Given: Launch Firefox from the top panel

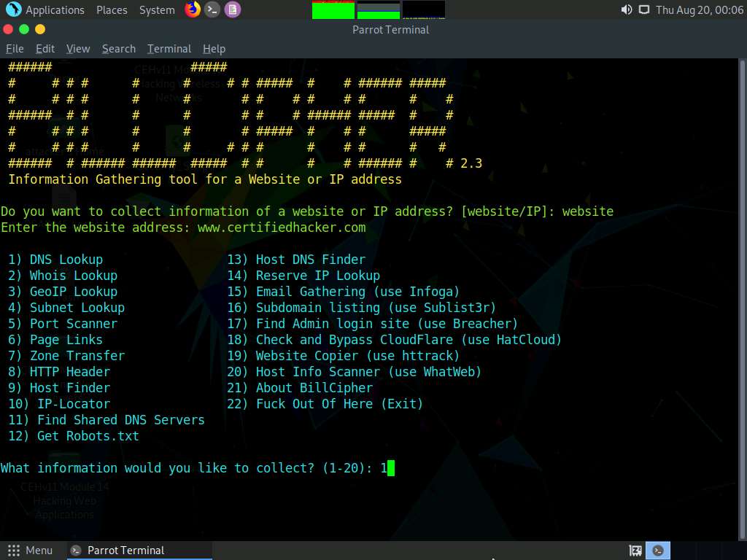Looking at the screenshot, I should tap(193, 9).
